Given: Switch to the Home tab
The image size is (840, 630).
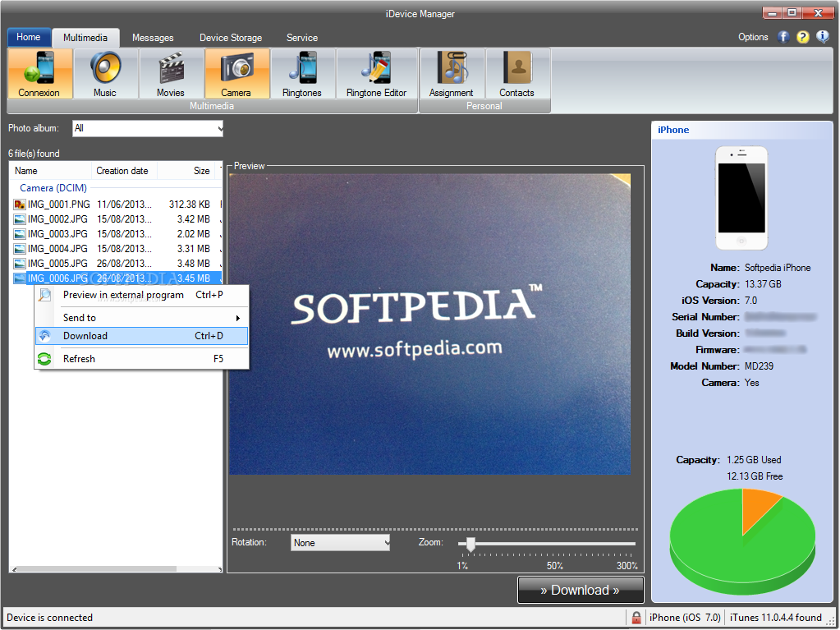Looking at the screenshot, I should tap(29, 37).
